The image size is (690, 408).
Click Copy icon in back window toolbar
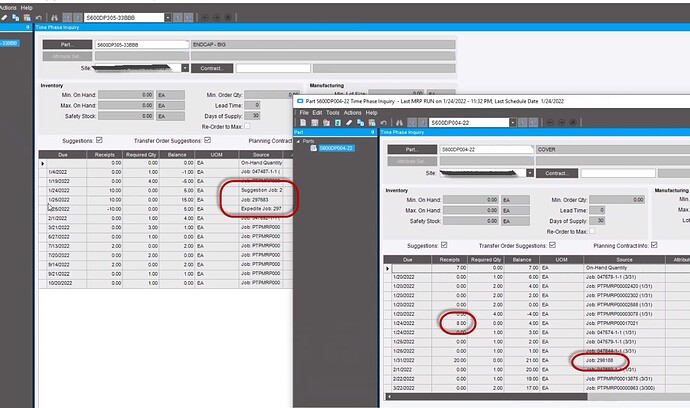[x=15, y=18]
